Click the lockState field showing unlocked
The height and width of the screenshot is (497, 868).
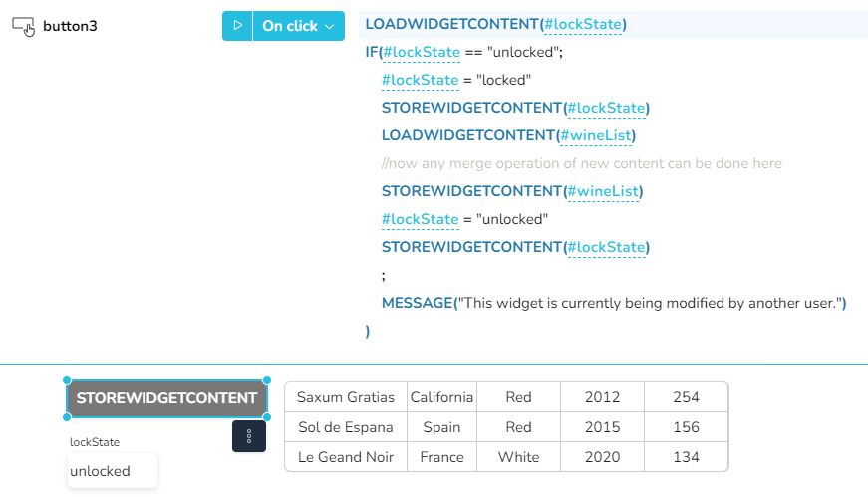pos(112,471)
